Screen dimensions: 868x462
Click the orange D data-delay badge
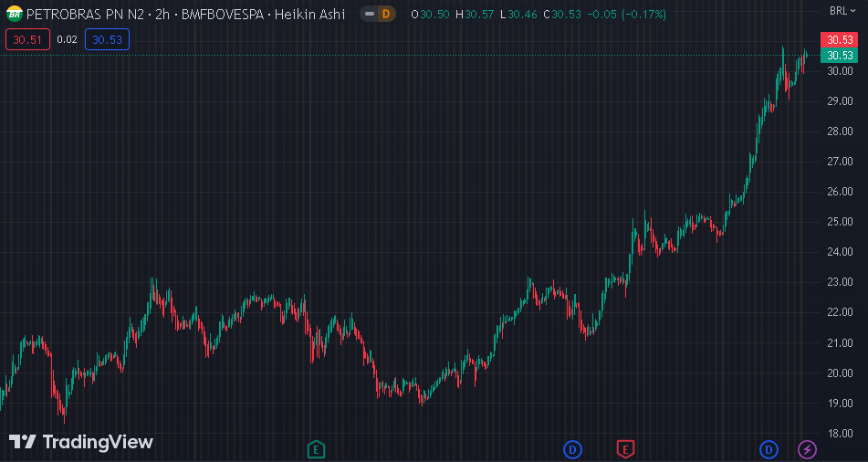tap(386, 15)
